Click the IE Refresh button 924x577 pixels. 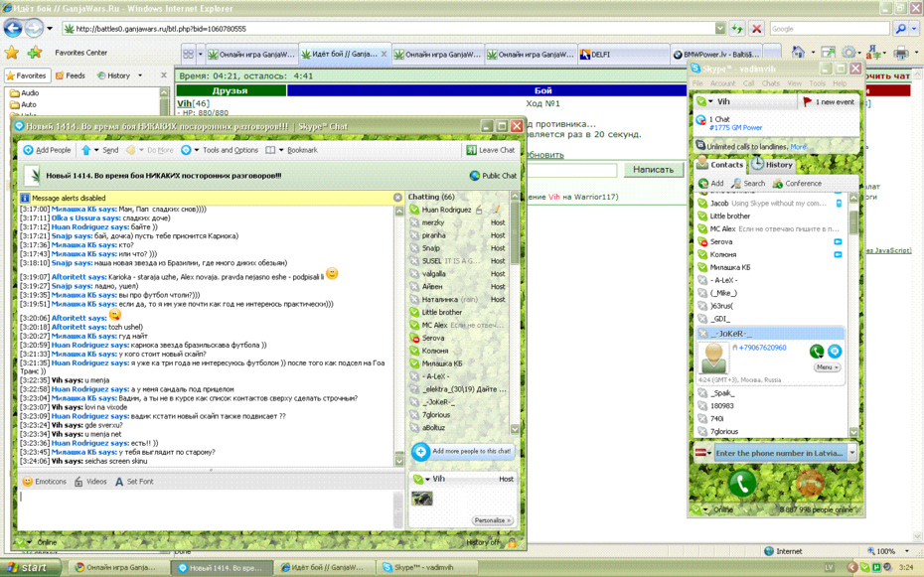pos(736,28)
